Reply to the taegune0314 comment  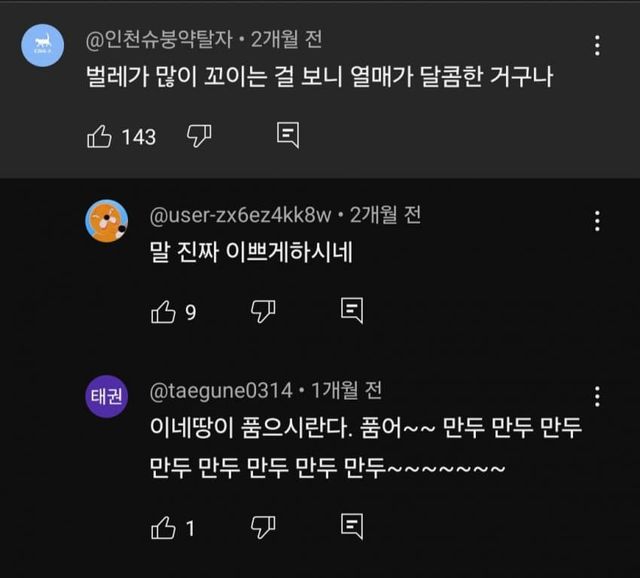351,526
